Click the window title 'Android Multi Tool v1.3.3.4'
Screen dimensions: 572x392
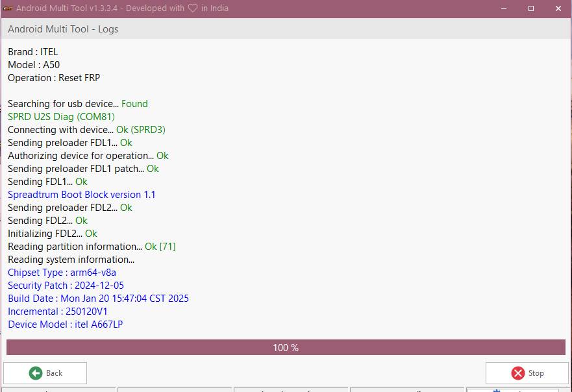point(67,8)
